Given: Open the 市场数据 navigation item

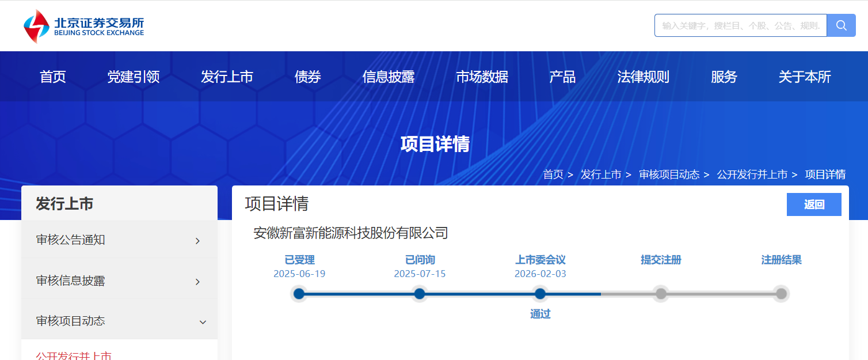Looking at the screenshot, I should 482,77.
